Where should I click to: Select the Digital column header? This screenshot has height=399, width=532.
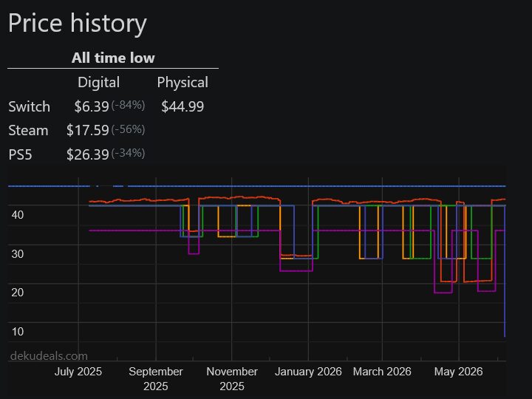(99, 83)
